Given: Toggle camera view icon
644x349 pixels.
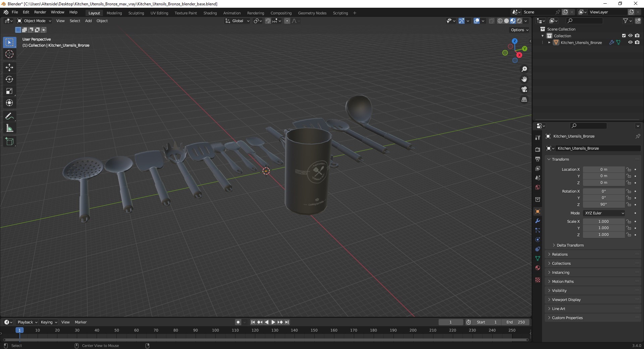Looking at the screenshot, I should 524,89.
